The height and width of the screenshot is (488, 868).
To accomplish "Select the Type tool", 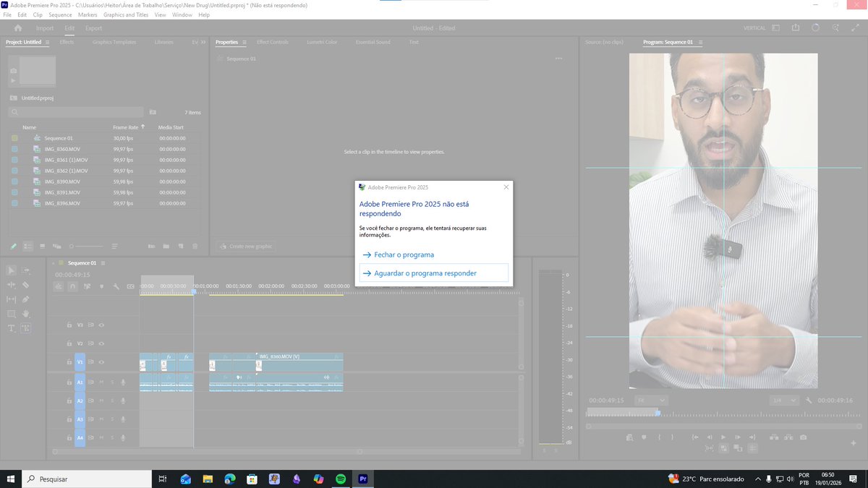I will click(12, 328).
